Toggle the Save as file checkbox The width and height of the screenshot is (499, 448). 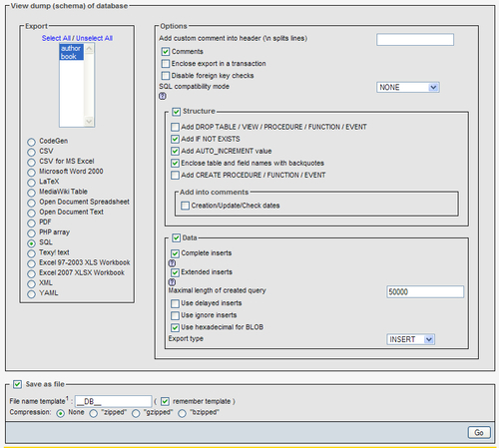pyautogui.click(x=17, y=384)
